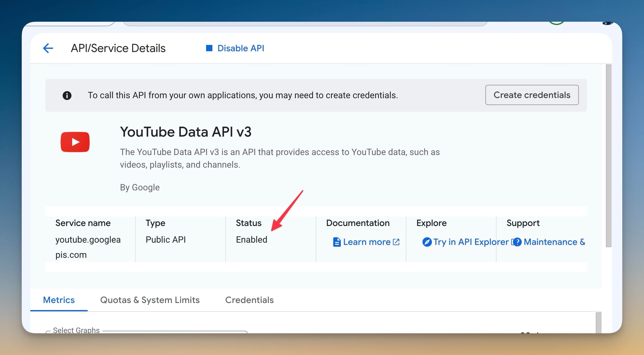Click the page vertical scrollbar
The height and width of the screenshot is (355, 644).
[609, 156]
